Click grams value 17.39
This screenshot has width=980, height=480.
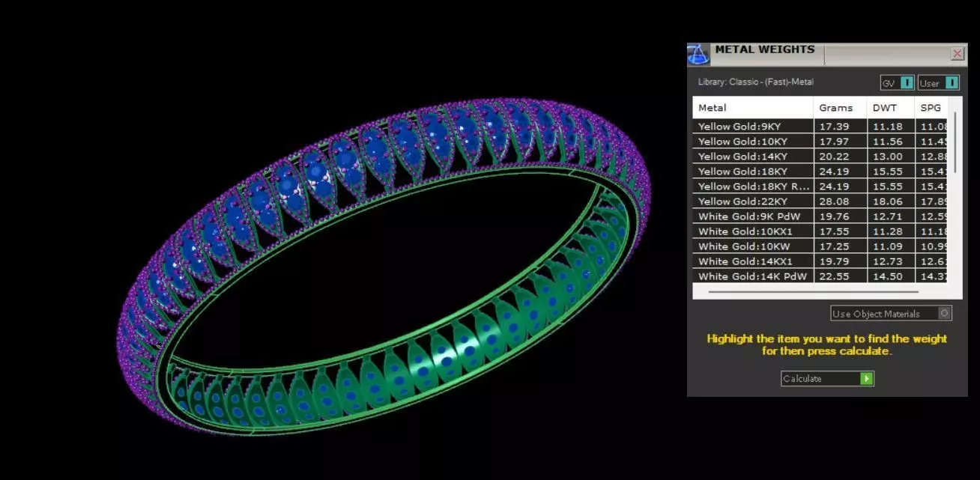pyautogui.click(x=832, y=127)
